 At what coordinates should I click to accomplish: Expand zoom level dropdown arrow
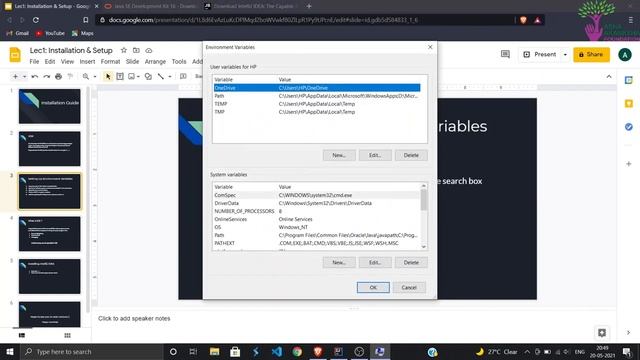(x=95, y=76)
